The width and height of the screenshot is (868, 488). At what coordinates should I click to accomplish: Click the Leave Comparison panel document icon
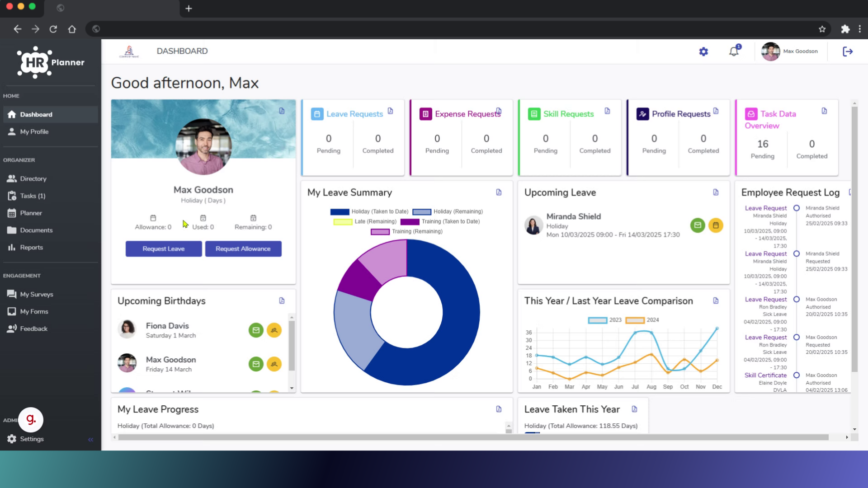point(716,301)
